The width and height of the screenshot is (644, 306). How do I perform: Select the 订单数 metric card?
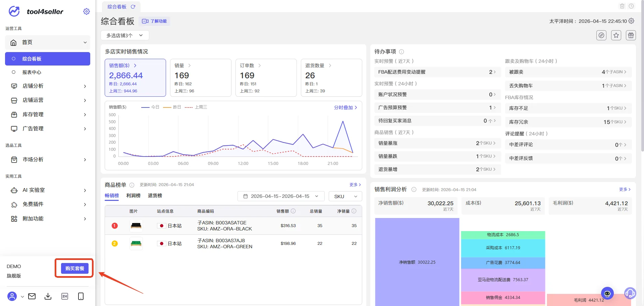pos(266,78)
